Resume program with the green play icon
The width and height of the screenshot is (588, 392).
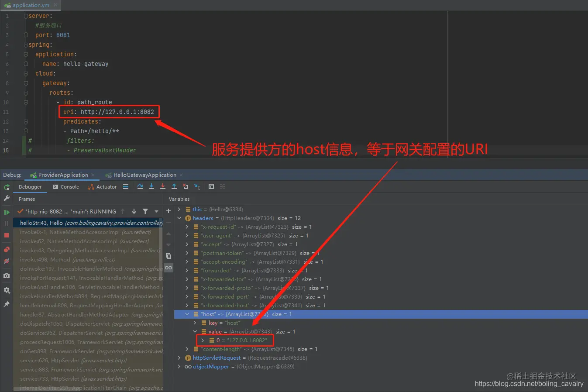(7, 212)
